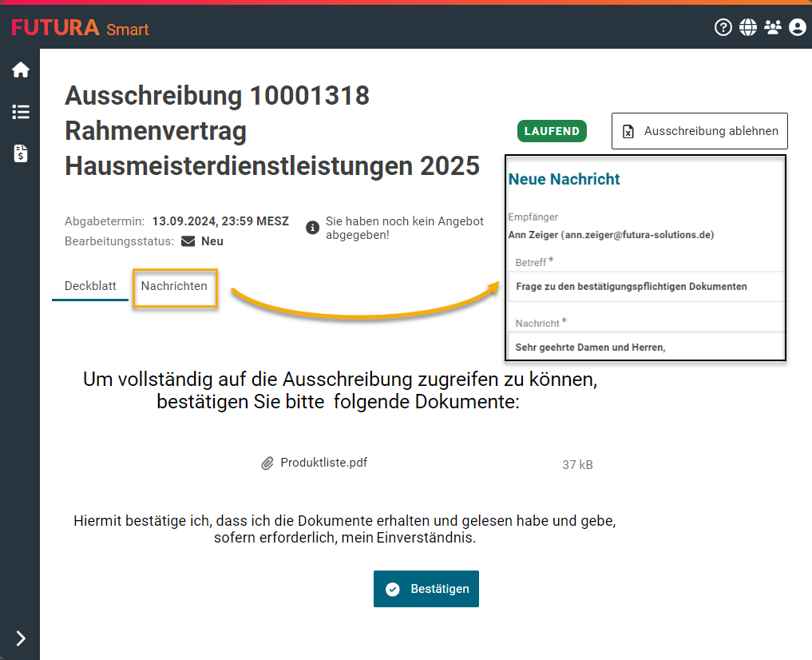
Task: Expand the sidebar with chevron arrow
Action: [x=21, y=638]
